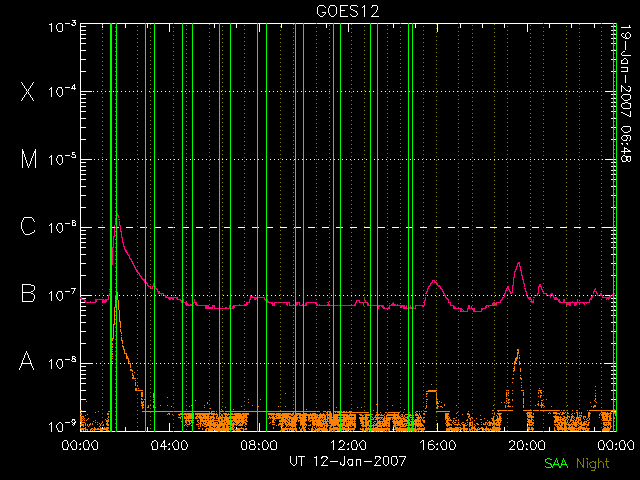This screenshot has height=480, width=640.
Task: Select the X flare class label
Action: point(28,91)
